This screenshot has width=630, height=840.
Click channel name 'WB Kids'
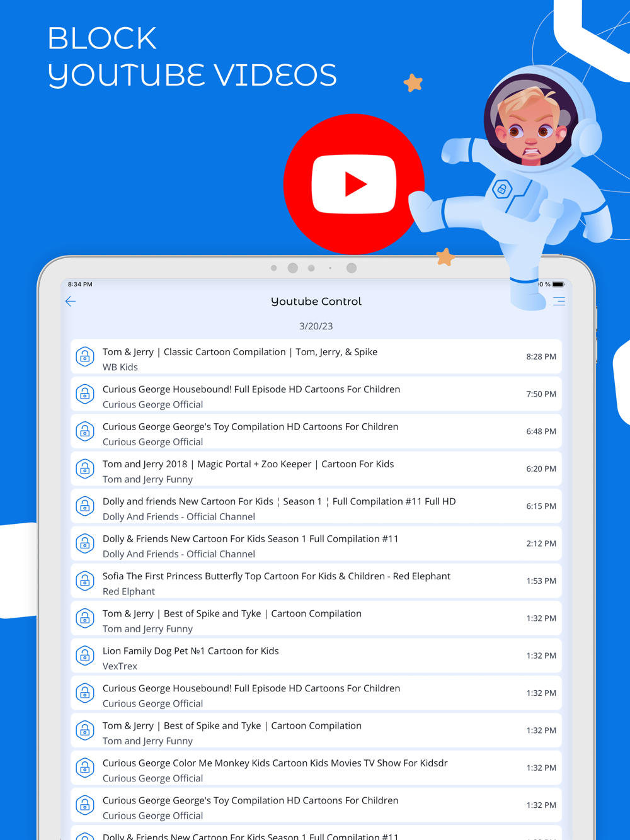coord(120,367)
